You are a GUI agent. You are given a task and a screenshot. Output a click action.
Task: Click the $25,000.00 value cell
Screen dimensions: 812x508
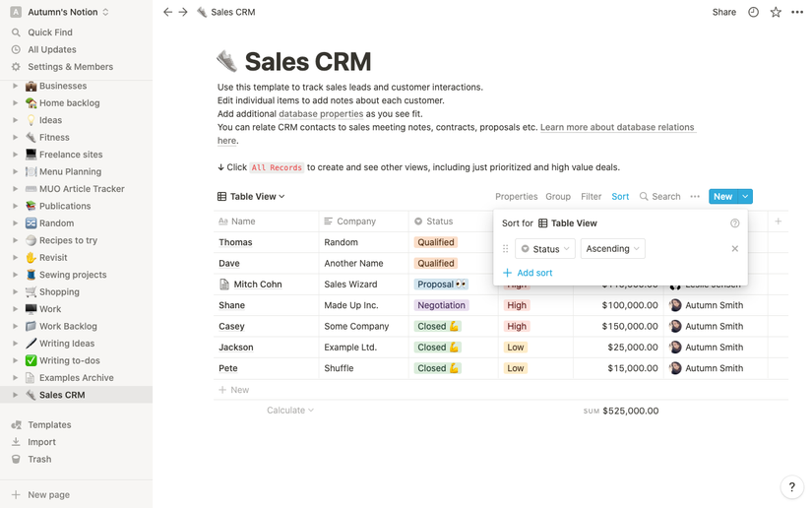[618, 347]
